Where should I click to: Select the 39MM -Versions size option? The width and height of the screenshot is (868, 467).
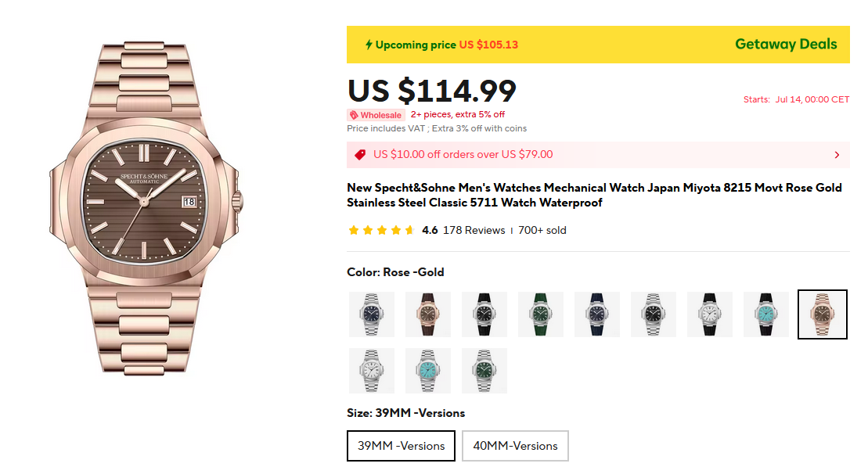401,446
